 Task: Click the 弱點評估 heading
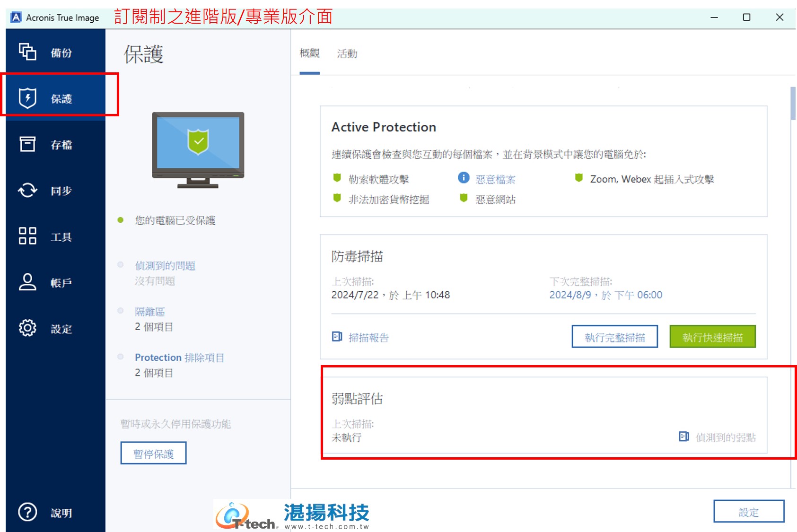coord(357,399)
